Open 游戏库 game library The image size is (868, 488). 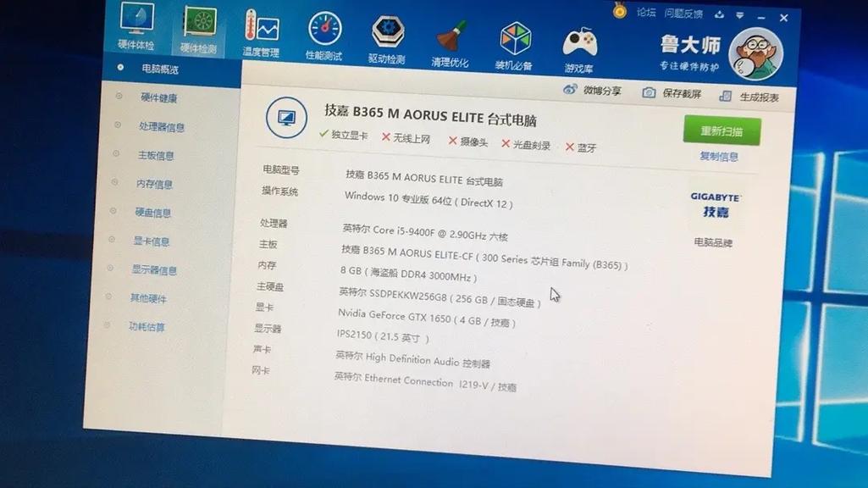point(579,51)
